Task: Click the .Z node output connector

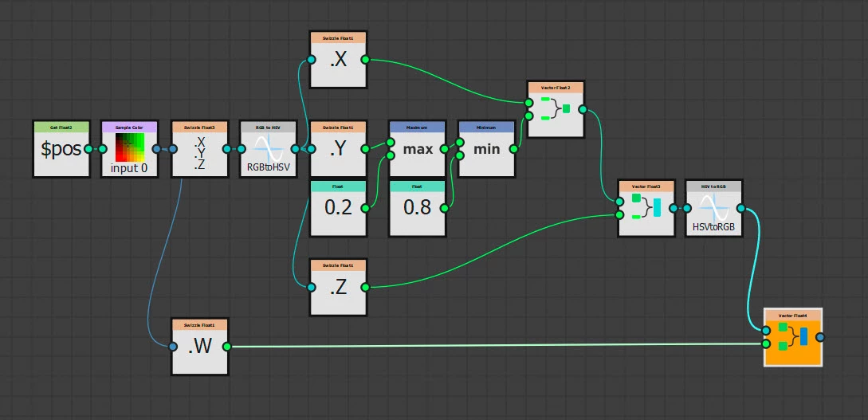Action: coord(365,287)
